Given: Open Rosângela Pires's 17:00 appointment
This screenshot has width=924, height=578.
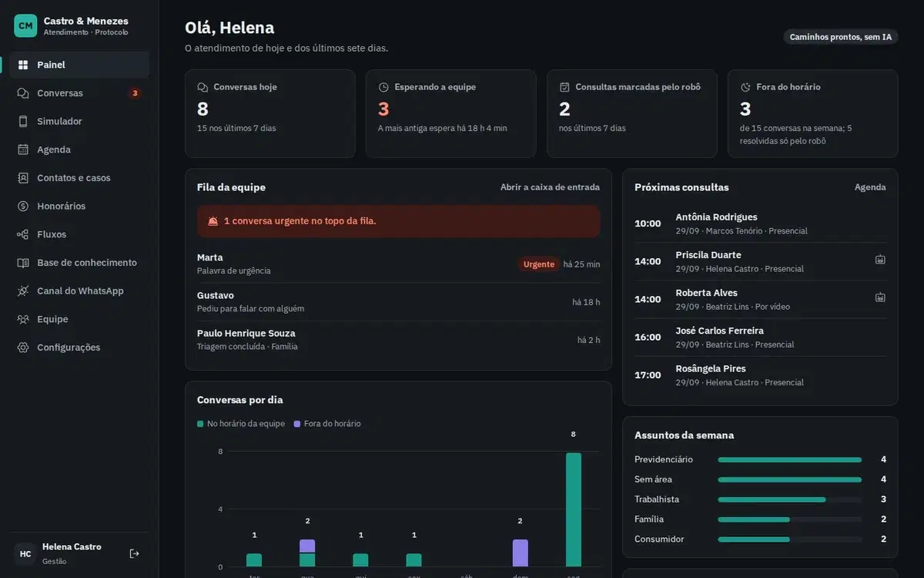Looking at the screenshot, I should click(760, 375).
